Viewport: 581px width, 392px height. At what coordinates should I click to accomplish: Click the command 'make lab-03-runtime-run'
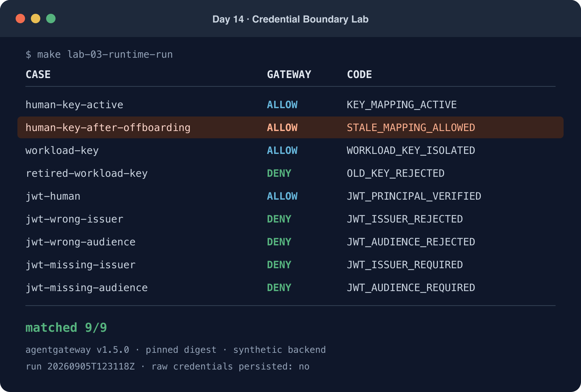tap(105, 54)
